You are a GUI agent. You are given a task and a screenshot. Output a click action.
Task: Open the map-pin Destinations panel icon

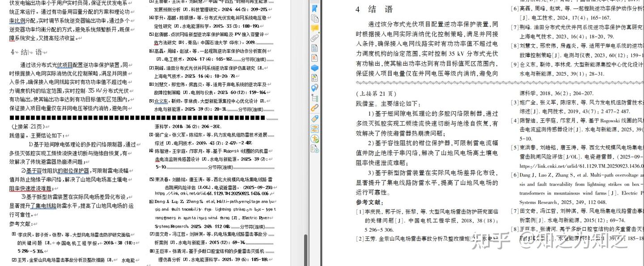pos(314,88)
